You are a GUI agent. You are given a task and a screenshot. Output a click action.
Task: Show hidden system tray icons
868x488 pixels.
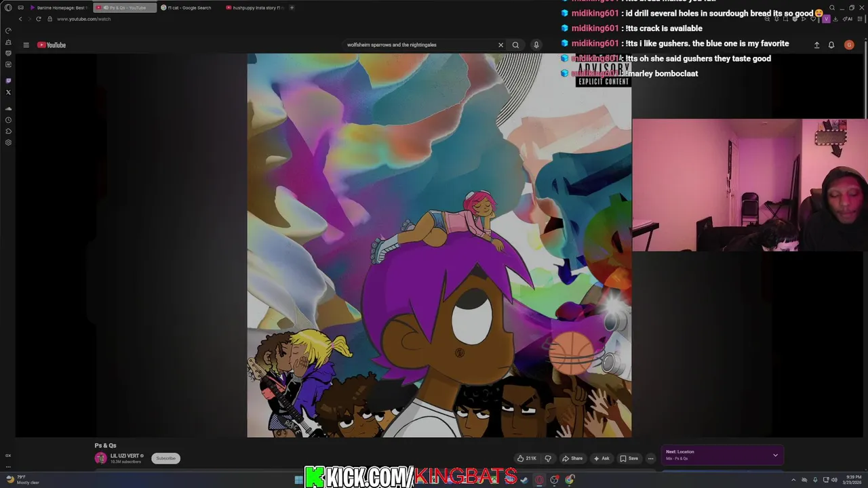[793, 480]
